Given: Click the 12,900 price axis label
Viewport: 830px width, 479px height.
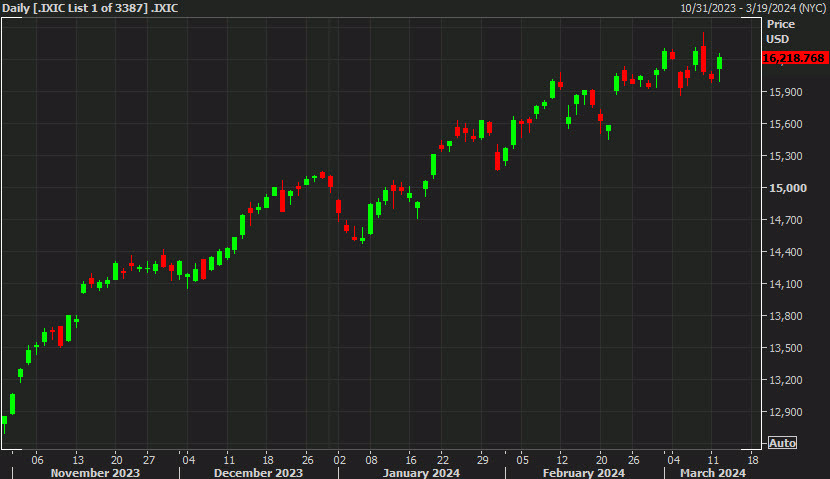Looking at the screenshot, I should click(x=786, y=412).
